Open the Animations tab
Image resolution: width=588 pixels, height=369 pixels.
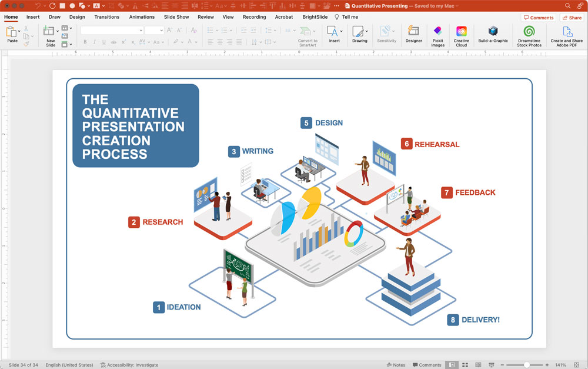(142, 17)
